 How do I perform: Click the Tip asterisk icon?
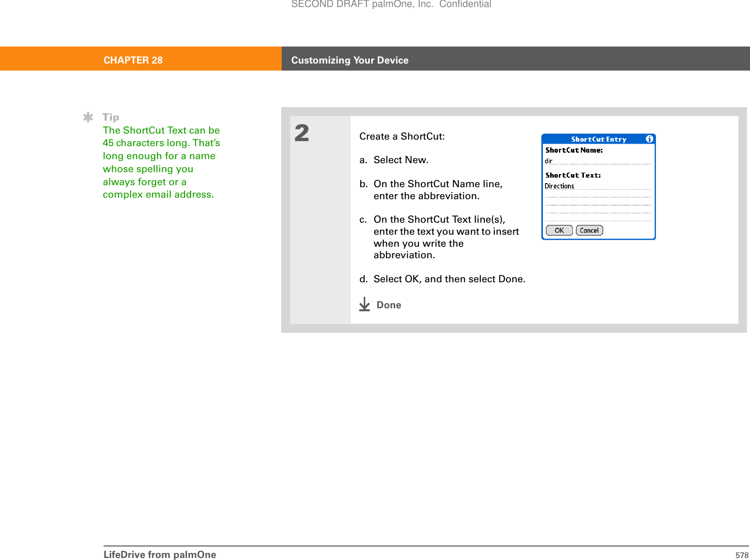[x=88, y=118]
